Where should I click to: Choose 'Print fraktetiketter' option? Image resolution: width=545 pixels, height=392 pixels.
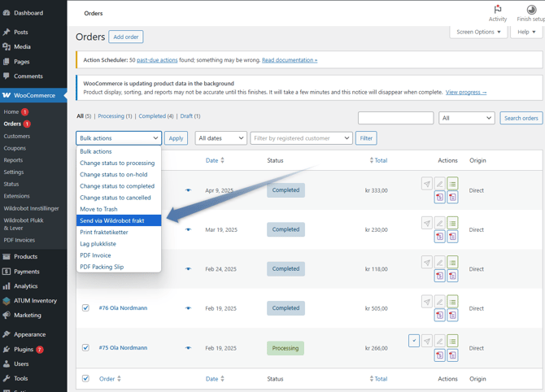pyautogui.click(x=119, y=232)
